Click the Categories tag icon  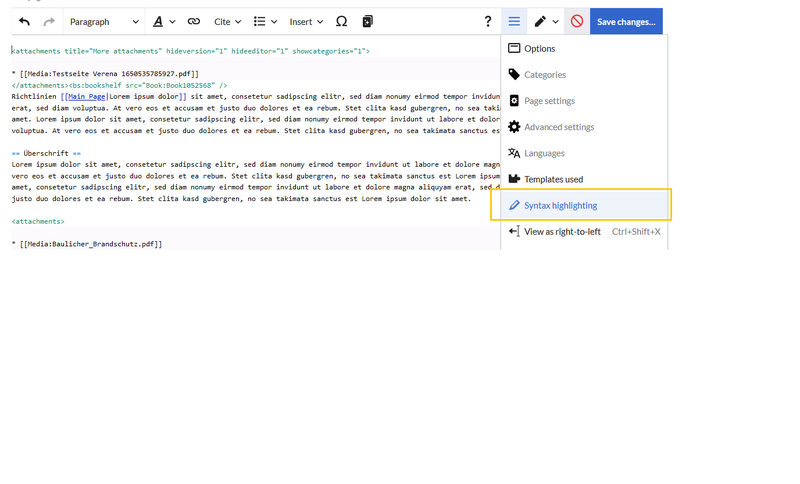(514, 74)
